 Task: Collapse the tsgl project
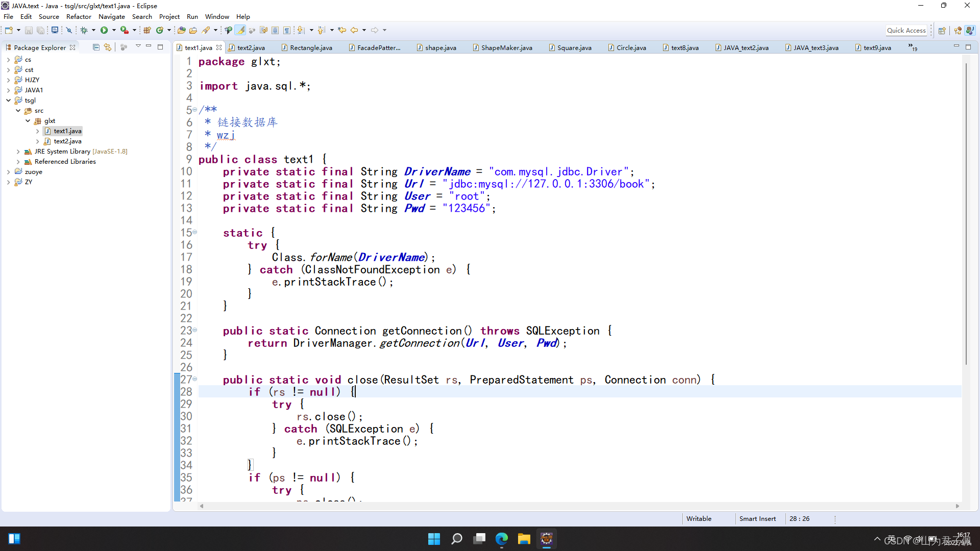pos(9,101)
